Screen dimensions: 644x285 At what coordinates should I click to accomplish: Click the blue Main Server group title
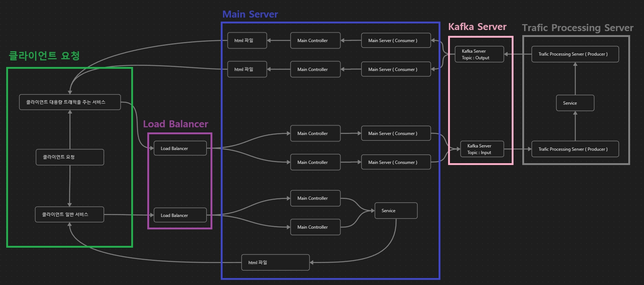[250, 14]
